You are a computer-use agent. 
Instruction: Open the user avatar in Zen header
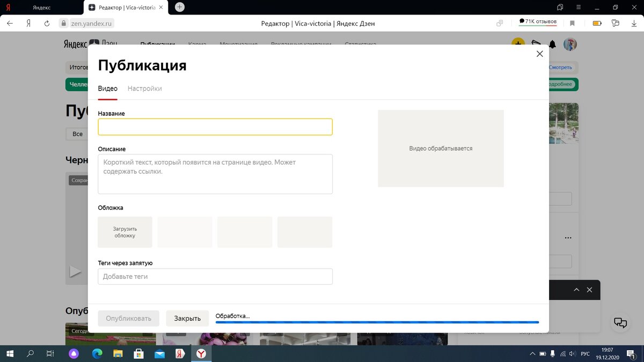570,44
